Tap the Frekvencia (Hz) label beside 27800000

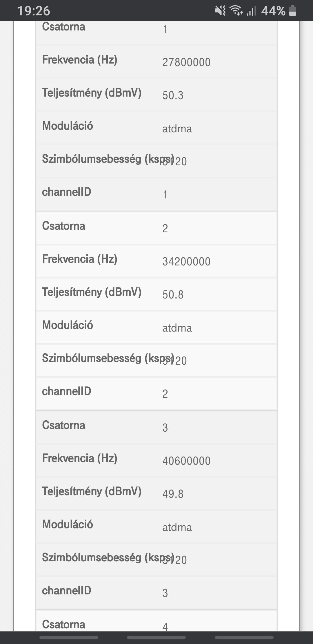[x=80, y=60]
